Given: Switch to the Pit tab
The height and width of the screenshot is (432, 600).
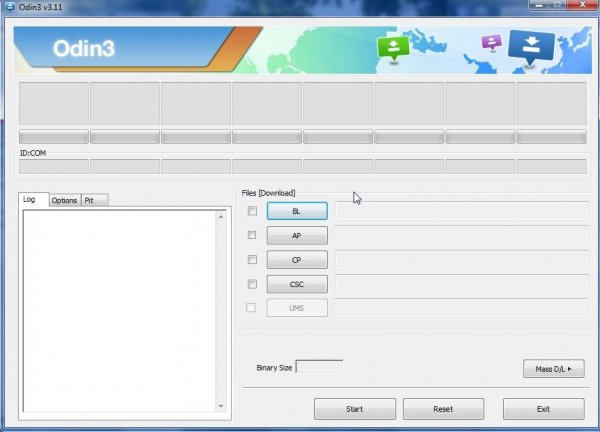Looking at the screenshot, I should [x=95, y=201].
